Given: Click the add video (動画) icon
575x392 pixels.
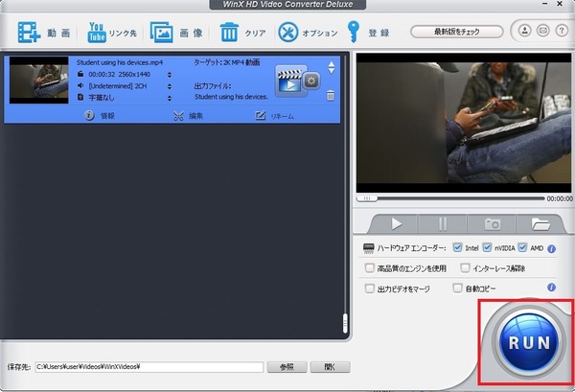Looking at the screenshot, I should tap(29, 33).
